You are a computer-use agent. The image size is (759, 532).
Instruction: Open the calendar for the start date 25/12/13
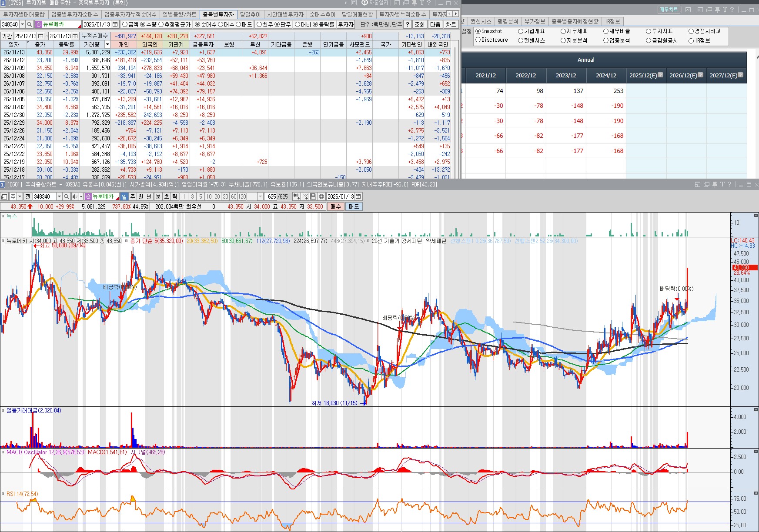(x=41, y=36)
